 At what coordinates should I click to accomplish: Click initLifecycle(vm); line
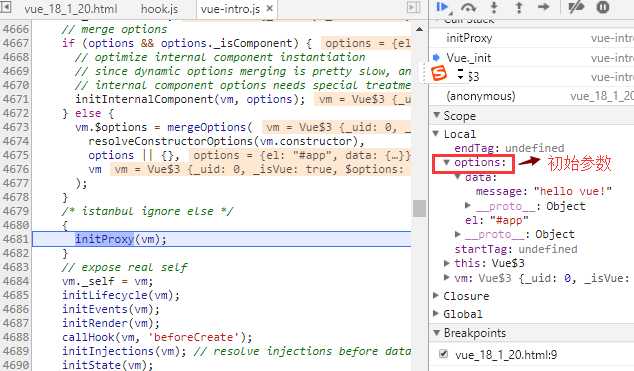[x=121, y=295]
